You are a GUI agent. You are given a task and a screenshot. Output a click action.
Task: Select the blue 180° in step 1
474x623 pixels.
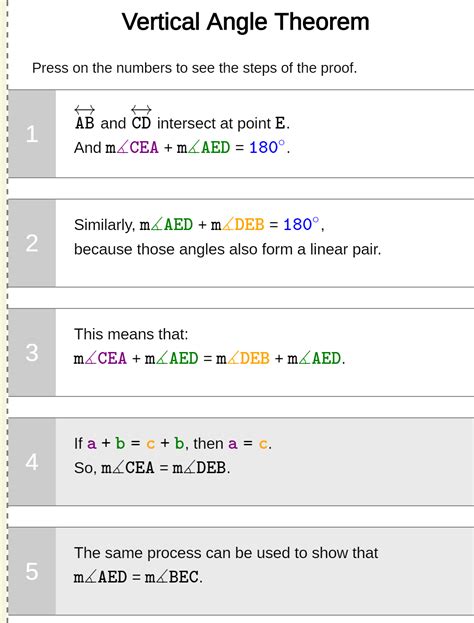point(267,147)
